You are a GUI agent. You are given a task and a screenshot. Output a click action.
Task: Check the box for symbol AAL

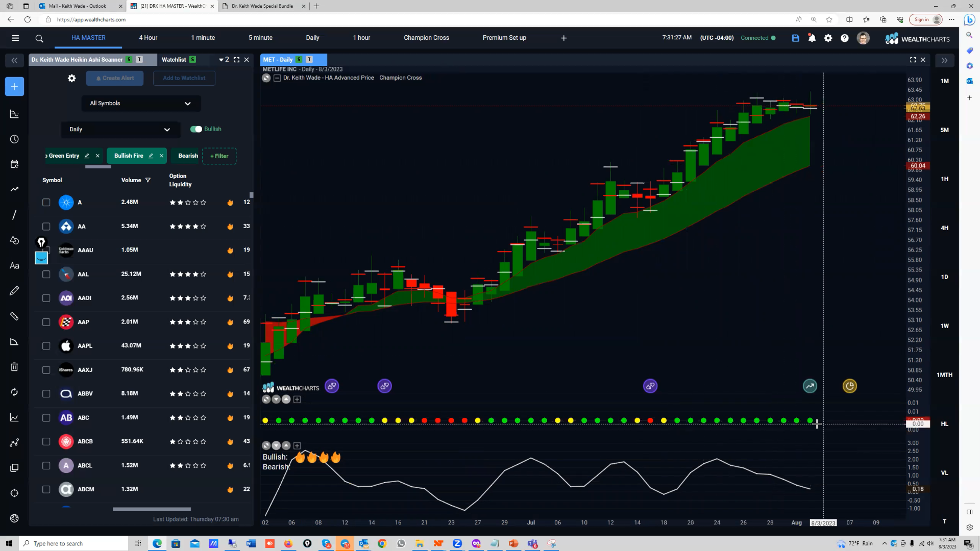point(46,274)
